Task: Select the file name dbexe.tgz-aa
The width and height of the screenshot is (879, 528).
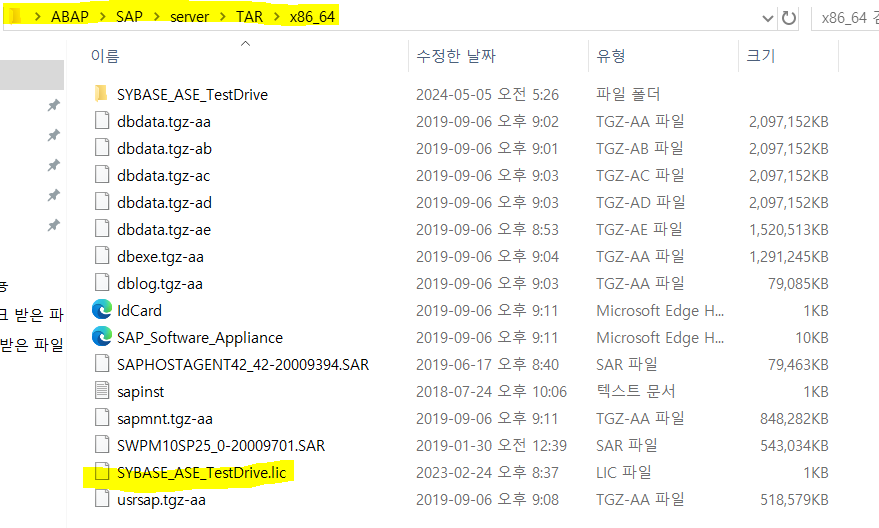Action: [160, 257]
